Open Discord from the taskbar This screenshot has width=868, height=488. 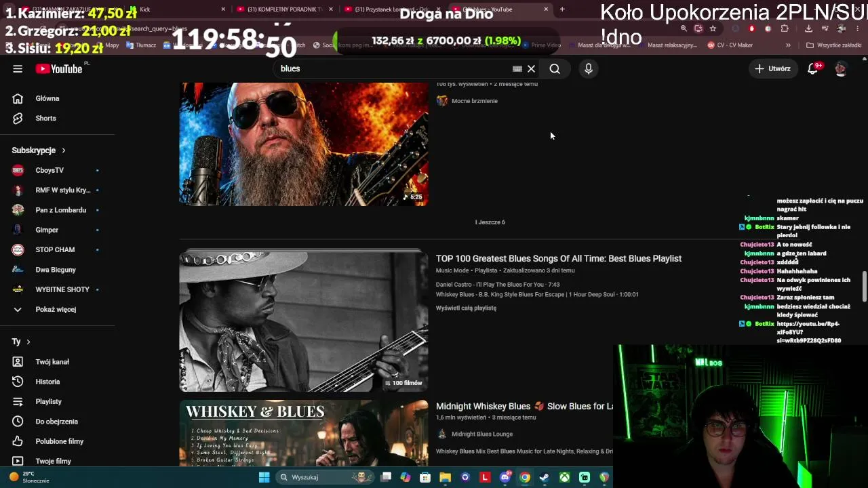[505, 477]
